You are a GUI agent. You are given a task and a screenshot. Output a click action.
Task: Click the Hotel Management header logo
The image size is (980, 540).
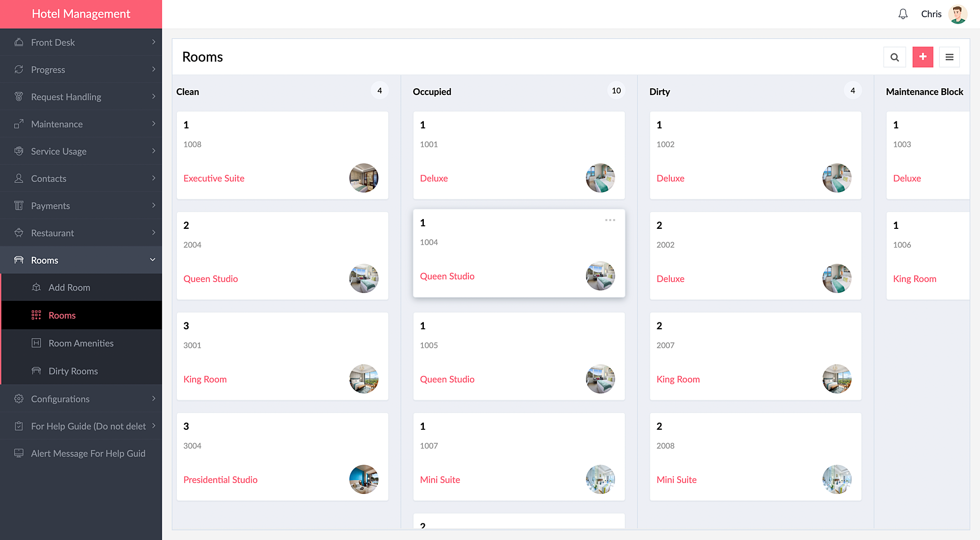[81, 14]
